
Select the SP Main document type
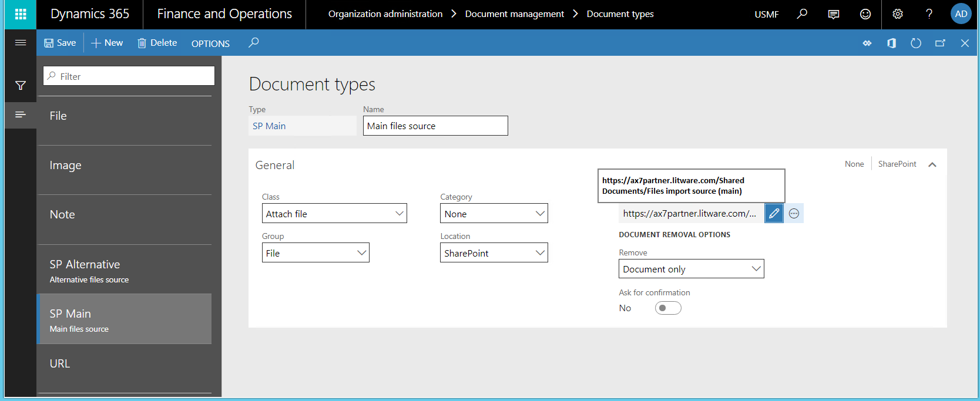pos(125,319)
